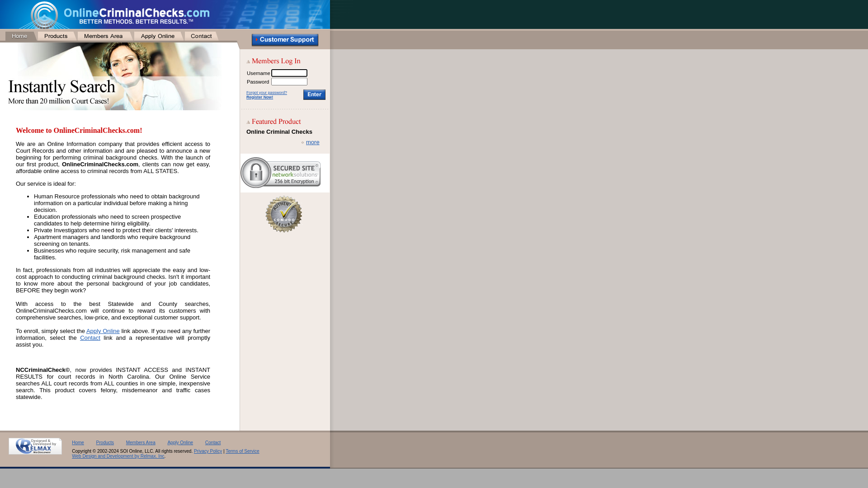Open the Apply Online nav tab
This screenshot has width=868, height=488.
click(158, 36)
